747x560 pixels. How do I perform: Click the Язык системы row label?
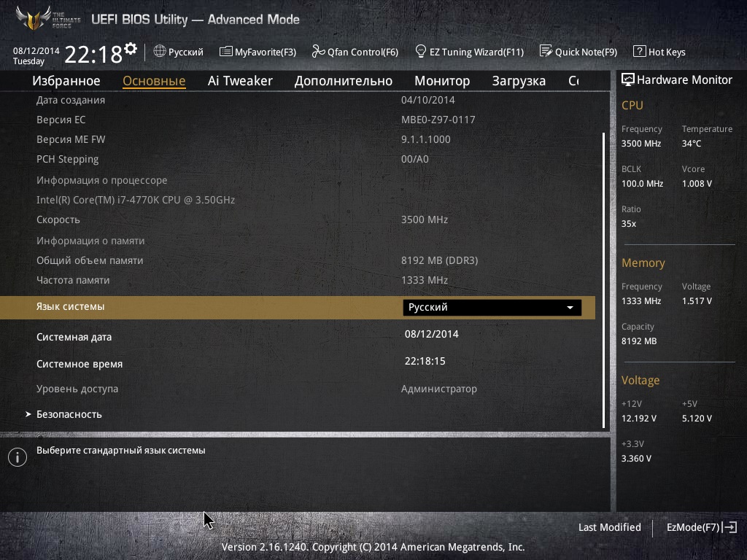71,307
